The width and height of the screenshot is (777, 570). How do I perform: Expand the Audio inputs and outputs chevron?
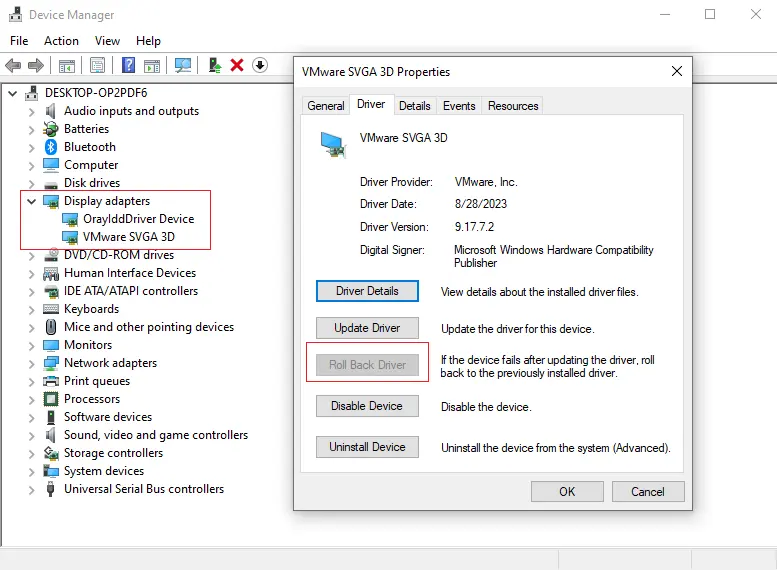point(31,112)
